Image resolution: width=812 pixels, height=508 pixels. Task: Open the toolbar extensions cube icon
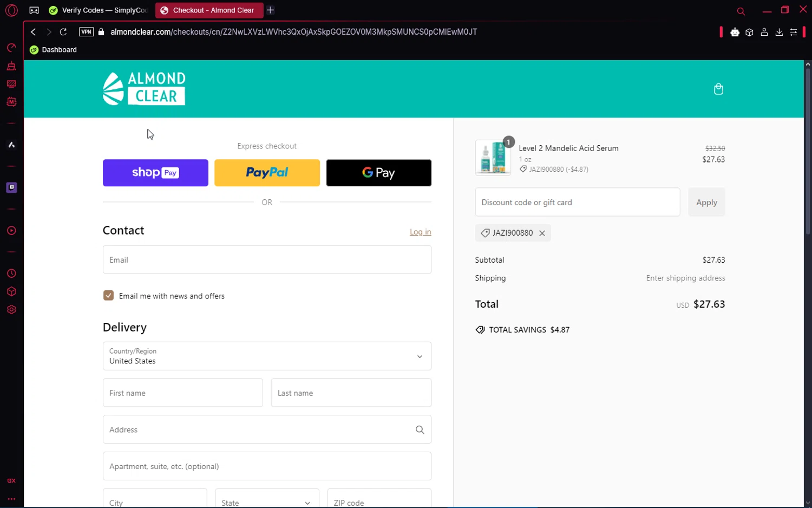tap(749, 32)
